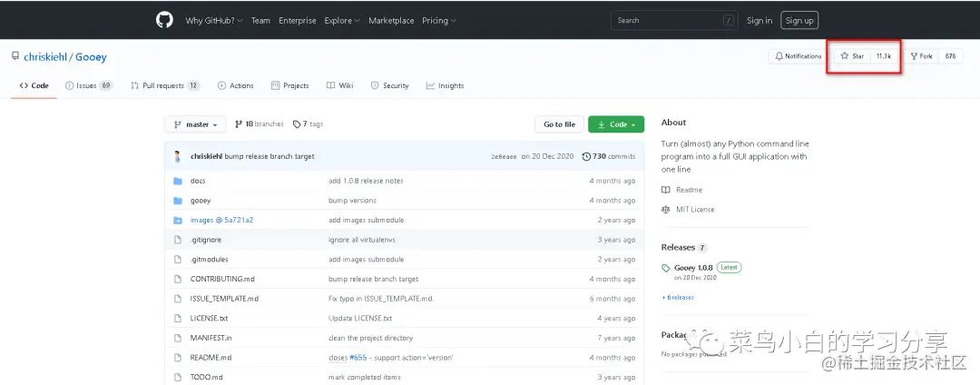
Task: Open the README.md file
Action: (x=211, y=358)
